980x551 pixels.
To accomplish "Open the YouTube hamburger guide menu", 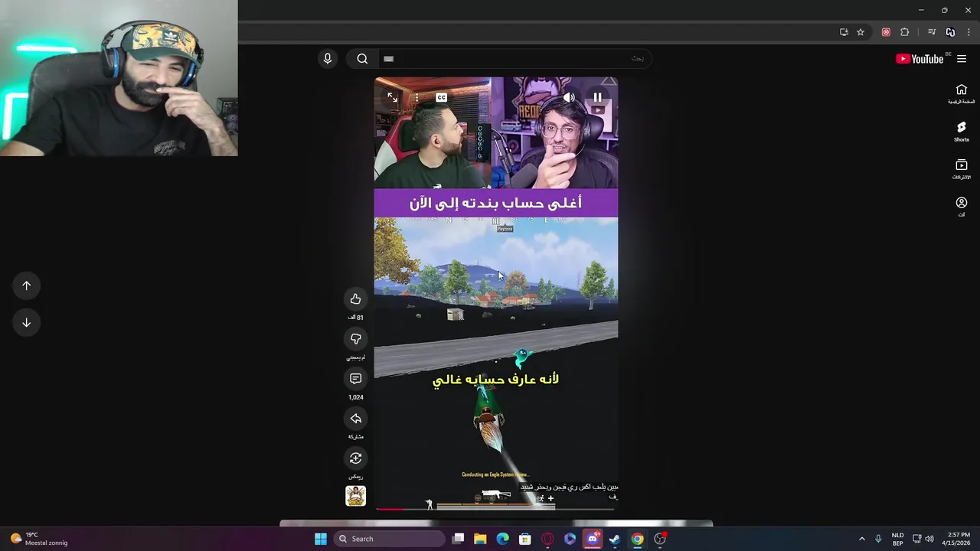I will (x=962, y=59).
